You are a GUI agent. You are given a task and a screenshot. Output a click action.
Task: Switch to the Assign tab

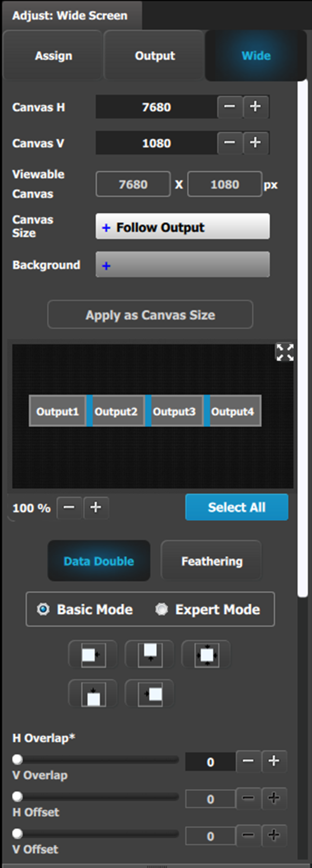point(53,55)
